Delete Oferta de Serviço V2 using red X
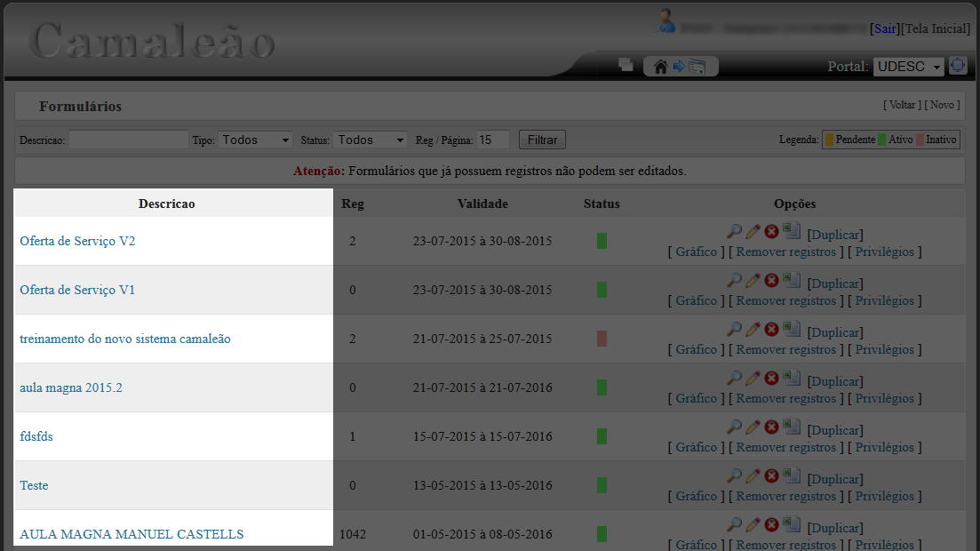The height and width of the screenshot is (551, 980). (772, 231)
